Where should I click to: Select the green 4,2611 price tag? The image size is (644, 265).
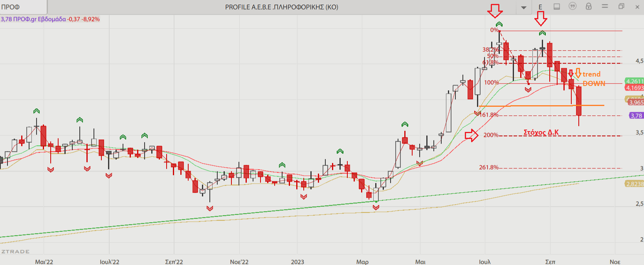(635, 81)
